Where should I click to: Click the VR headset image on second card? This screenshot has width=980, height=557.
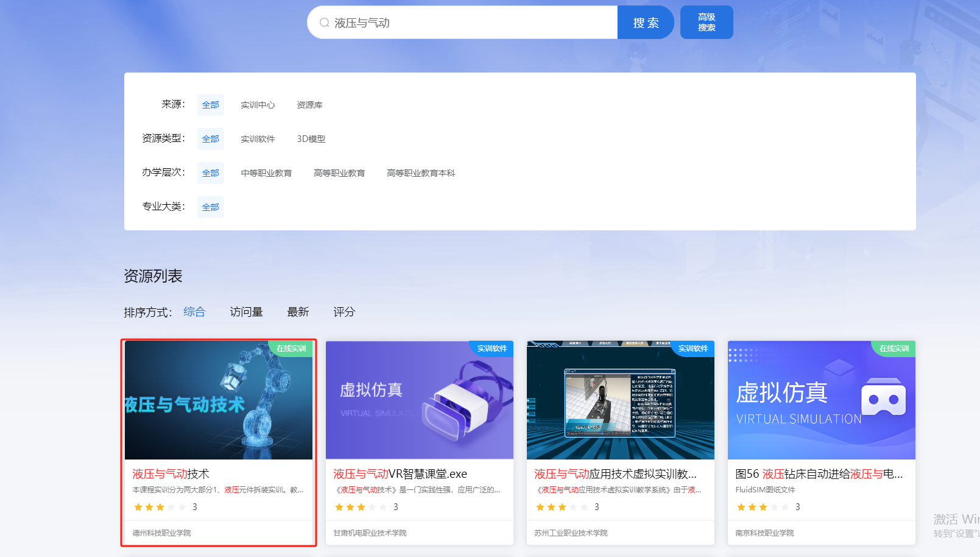point(466,402)
